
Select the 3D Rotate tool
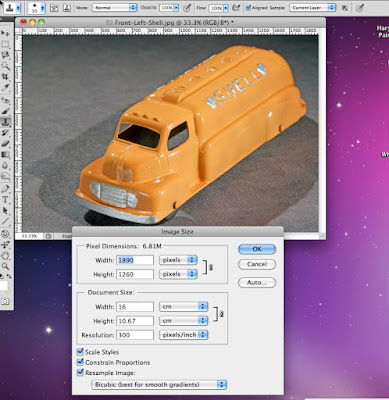[x=5, y=234]
